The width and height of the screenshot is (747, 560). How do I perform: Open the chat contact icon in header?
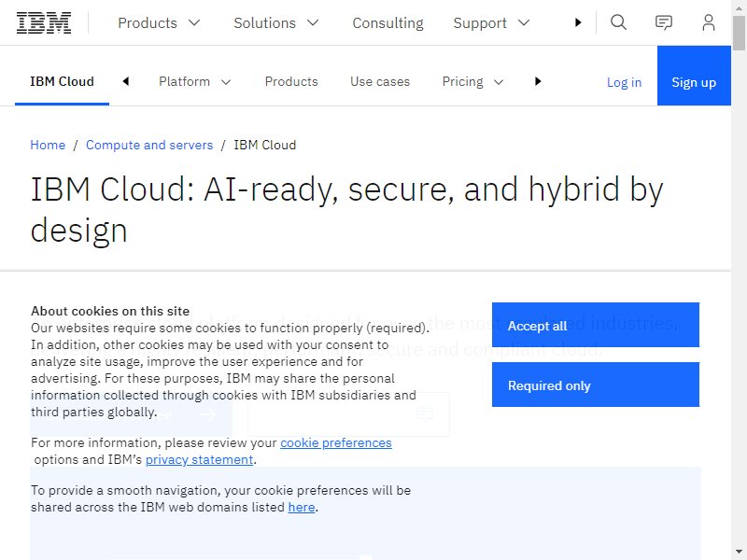[x=664, y=22]
